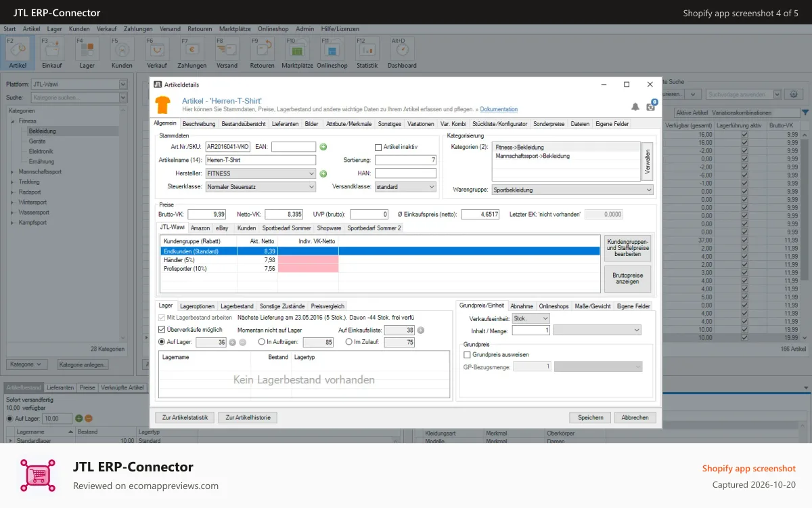The height and width of the screenshot is (508, 812).
Task: Click the Speichern button
Action: pos(590,417)
